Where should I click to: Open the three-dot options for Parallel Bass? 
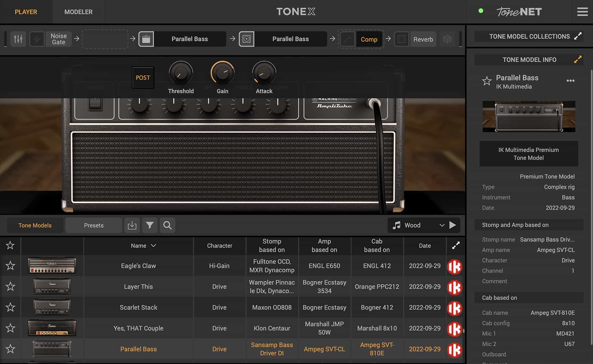(570, 81)
